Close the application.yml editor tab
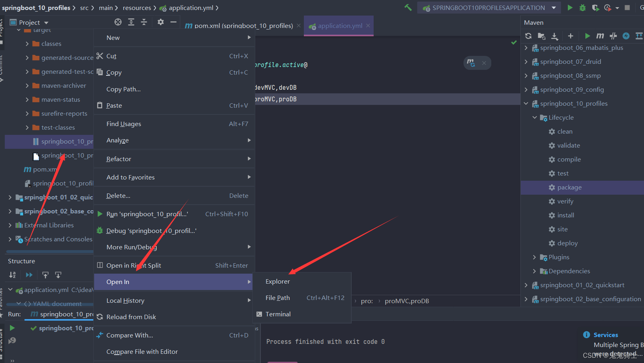Screen dimensions: 644x363 click(368, 26)
